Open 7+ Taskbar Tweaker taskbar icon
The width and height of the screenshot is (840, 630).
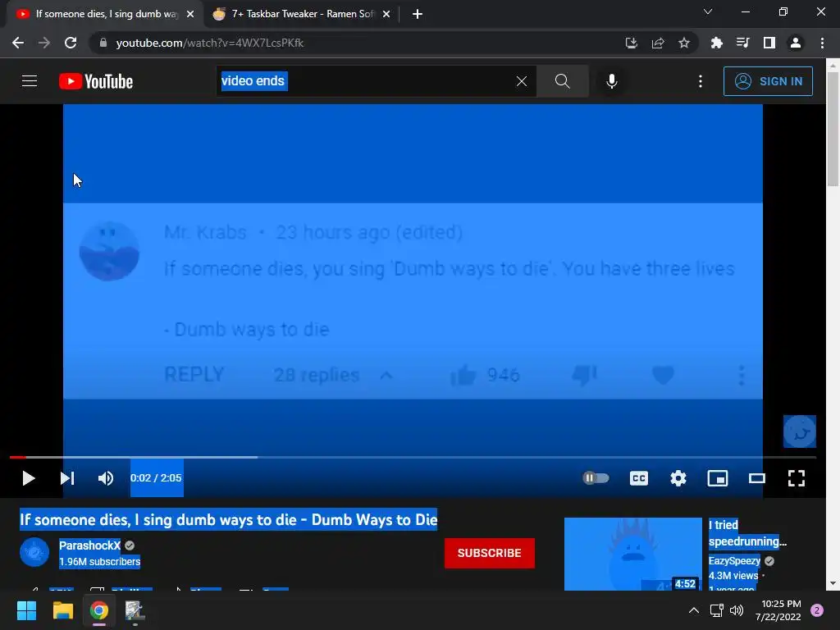tap(135, 610)
